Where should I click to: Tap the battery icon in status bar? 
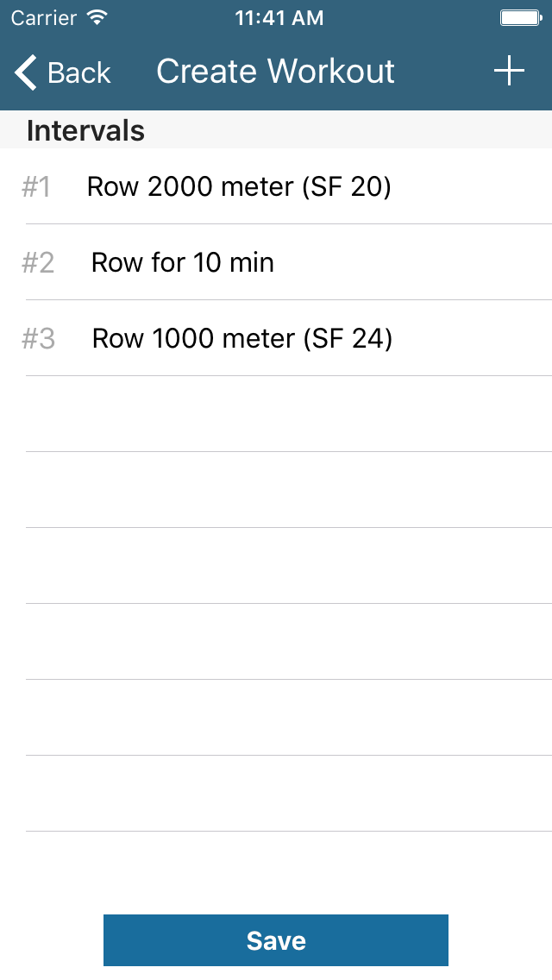tap(520, 17)
